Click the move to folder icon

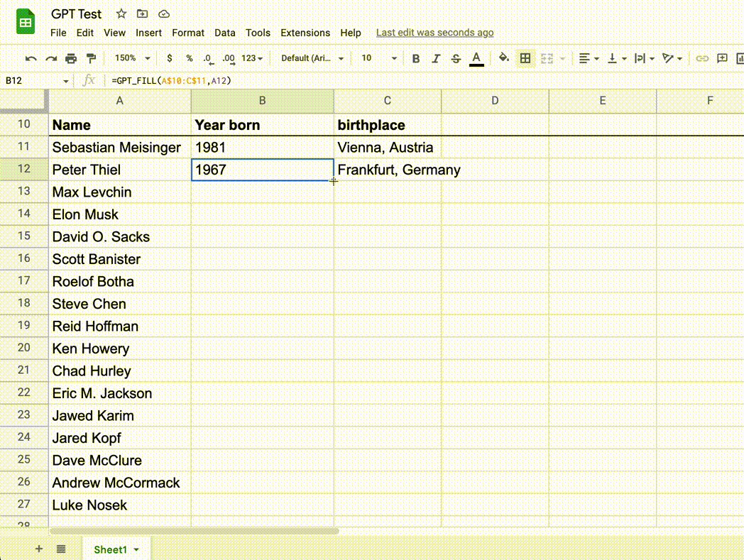(143, 13)
